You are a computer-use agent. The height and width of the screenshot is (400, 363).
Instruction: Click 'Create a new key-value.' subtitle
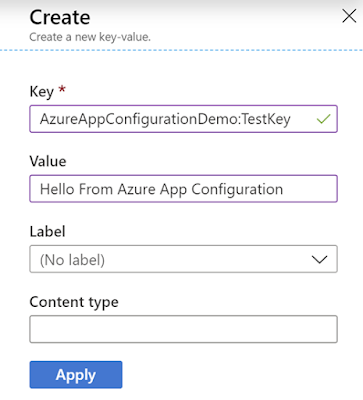tap(90, 37)
